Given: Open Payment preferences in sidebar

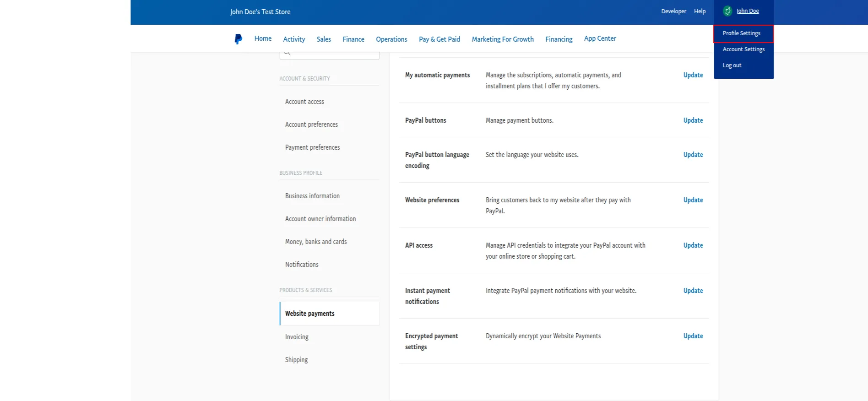Looking at the screenshot, I should tap(312, 147).
